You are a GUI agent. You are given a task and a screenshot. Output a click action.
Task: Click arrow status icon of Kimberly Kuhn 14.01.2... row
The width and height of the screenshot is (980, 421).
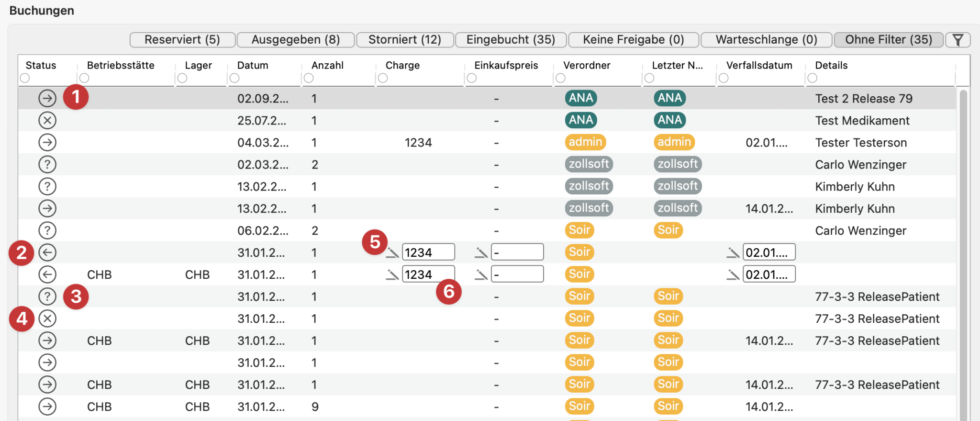click(47, 208)
